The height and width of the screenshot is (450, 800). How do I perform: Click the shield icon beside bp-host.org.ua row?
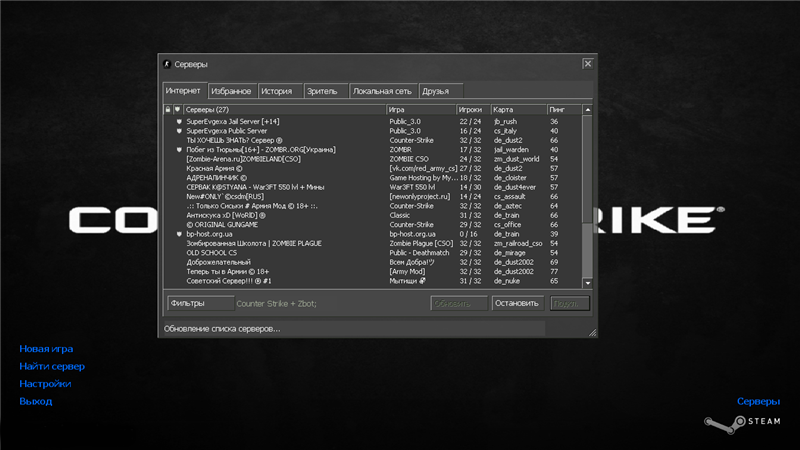[179, 234]
